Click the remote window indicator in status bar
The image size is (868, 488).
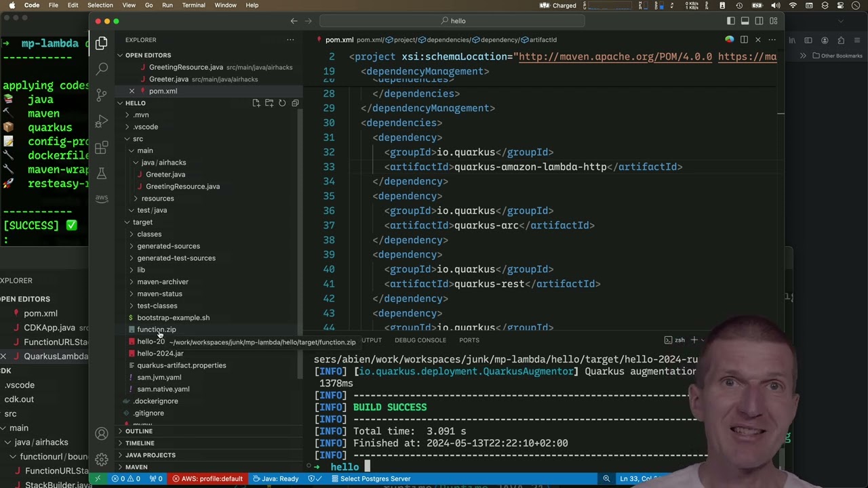coord(98,479)
